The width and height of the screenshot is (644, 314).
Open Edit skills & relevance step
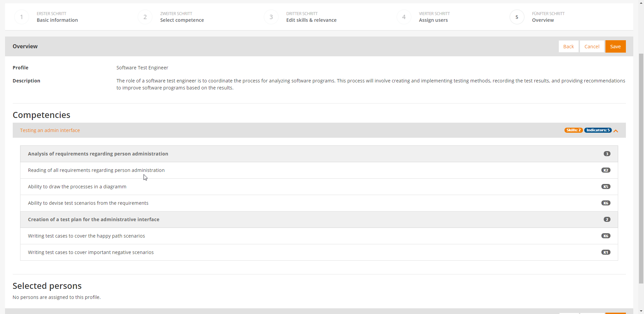point(311,20)
